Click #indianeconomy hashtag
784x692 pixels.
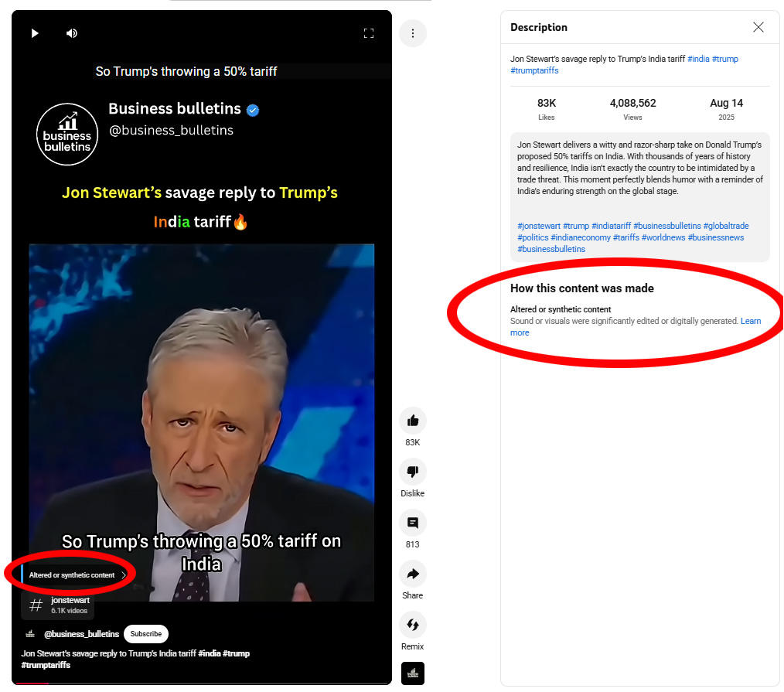(x=581, y=237)
